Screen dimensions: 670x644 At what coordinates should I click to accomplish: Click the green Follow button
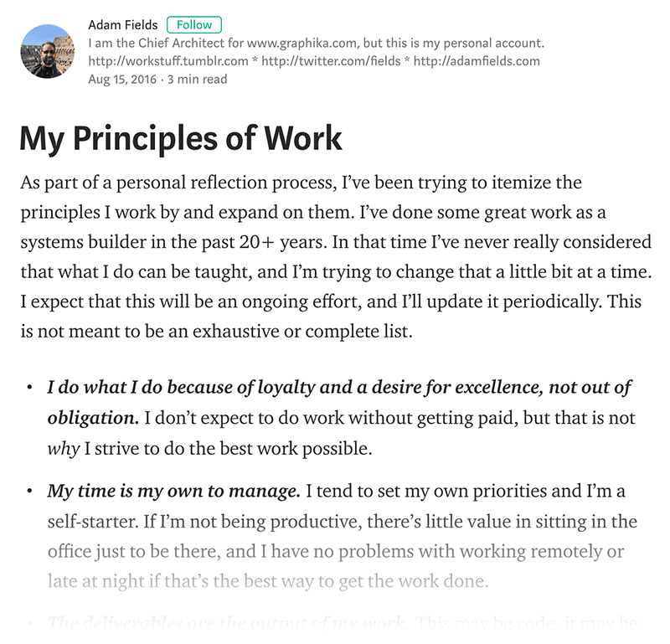tap(194, 25)
